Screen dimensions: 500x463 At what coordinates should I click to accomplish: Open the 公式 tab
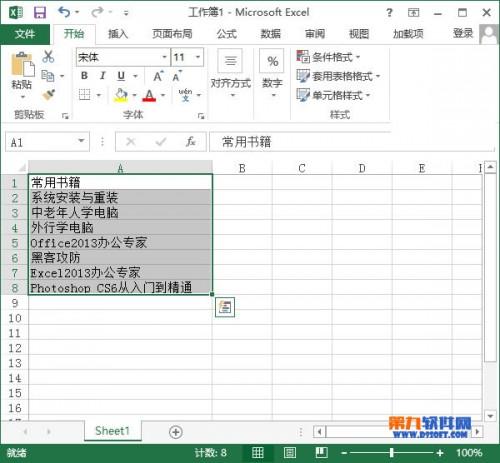click(x=227, y=34)
